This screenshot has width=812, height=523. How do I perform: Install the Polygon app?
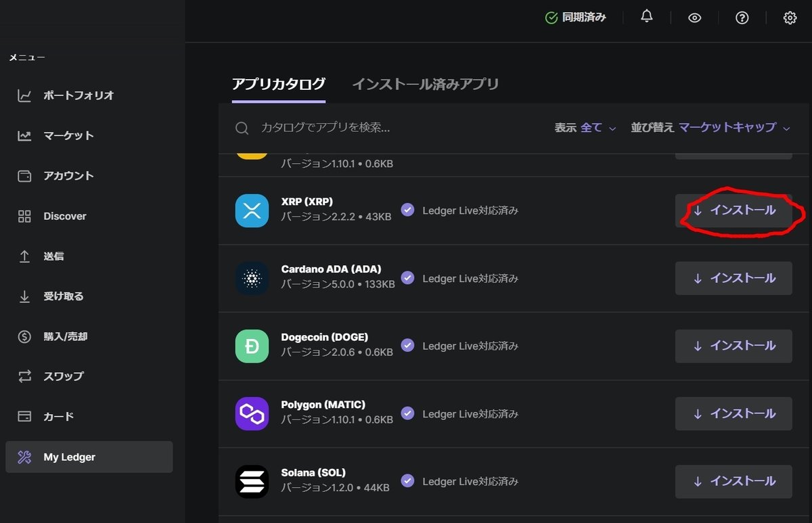(x=734, y=413)
